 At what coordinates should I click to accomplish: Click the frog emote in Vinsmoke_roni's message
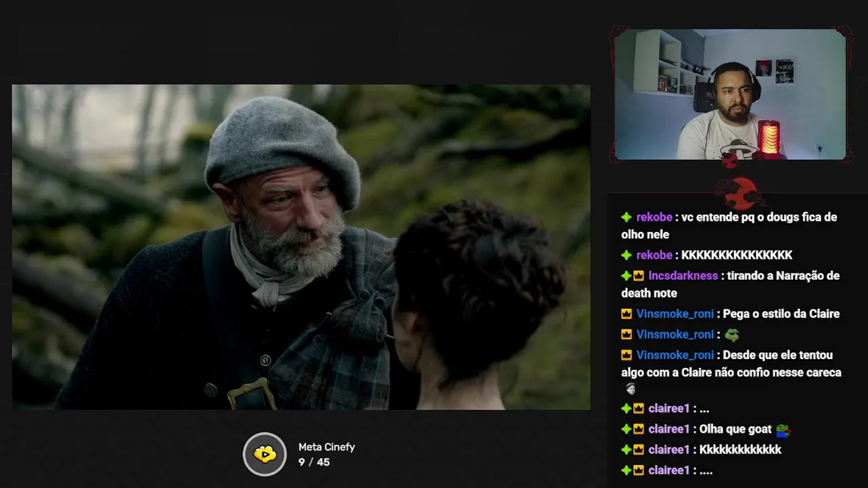(732, 335)
